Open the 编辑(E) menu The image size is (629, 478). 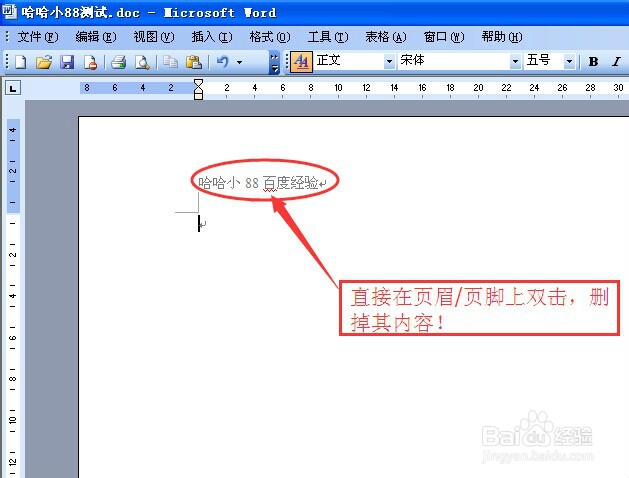pyautogui.click(x=96, y=37)
